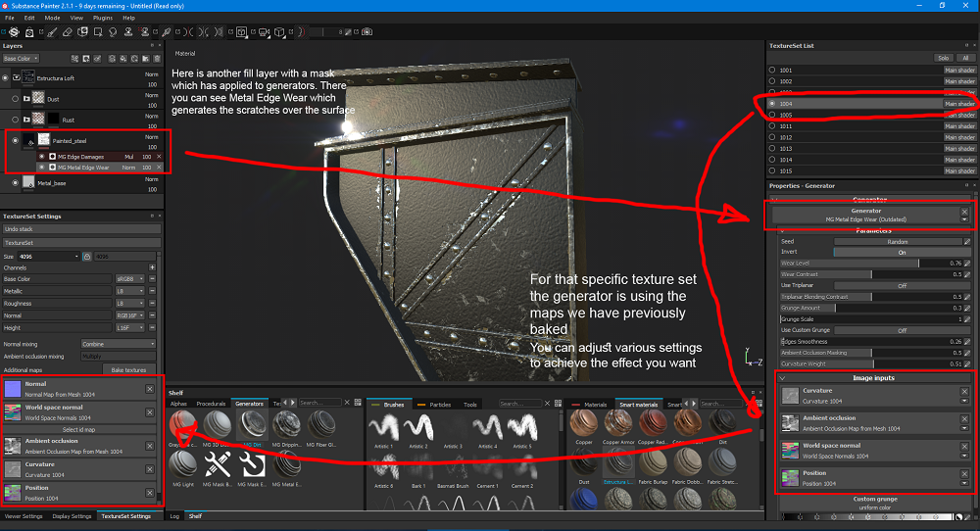The image size is (980, 531).
Task: Expand the Dust folder in Layers
Action: 26,99
